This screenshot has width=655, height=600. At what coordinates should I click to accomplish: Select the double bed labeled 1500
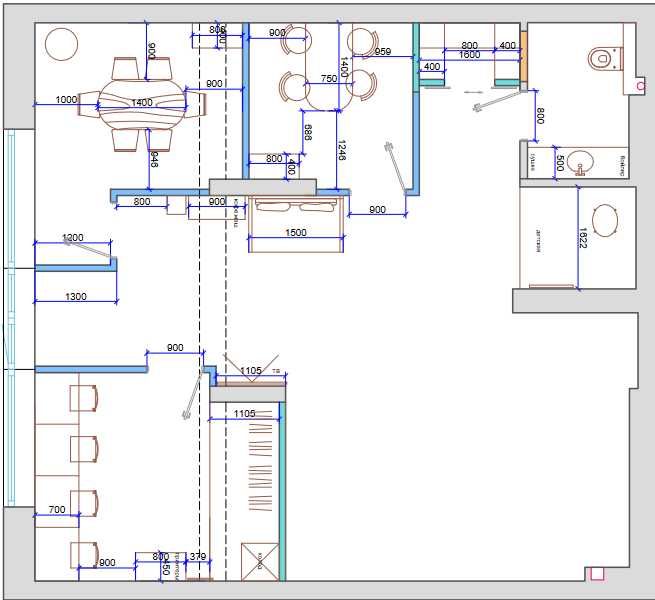tap(296, 224)
